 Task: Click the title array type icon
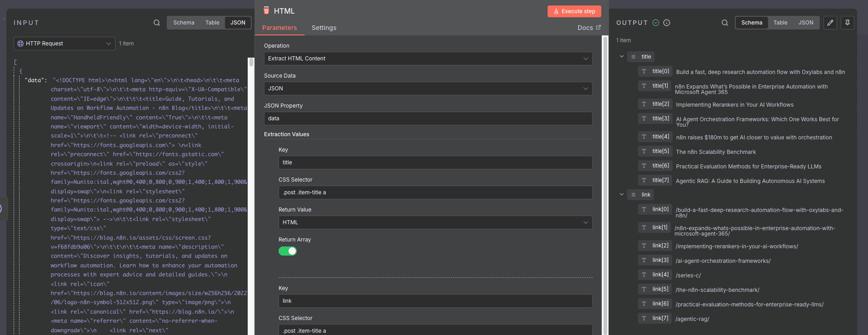pos(634,57)
